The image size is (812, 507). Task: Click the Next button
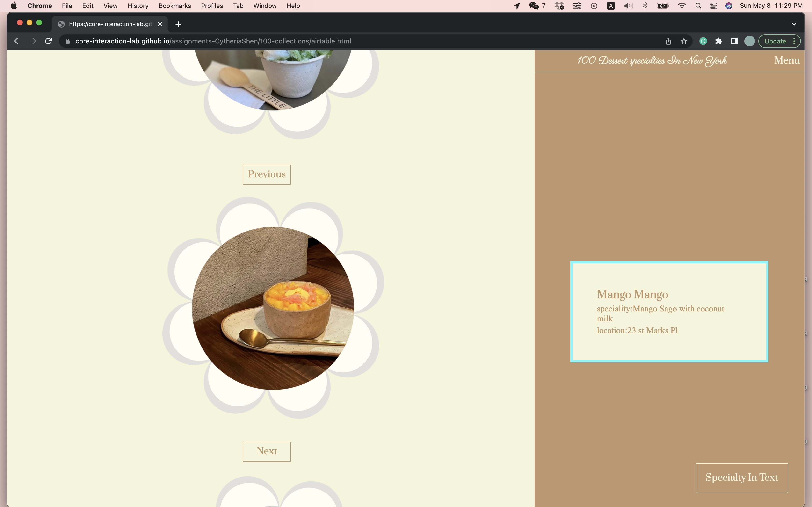click(x=267, y=451)
